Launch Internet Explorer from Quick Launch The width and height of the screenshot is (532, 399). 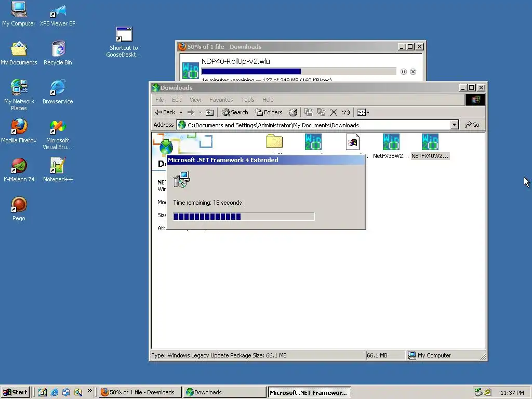[54, 392]
